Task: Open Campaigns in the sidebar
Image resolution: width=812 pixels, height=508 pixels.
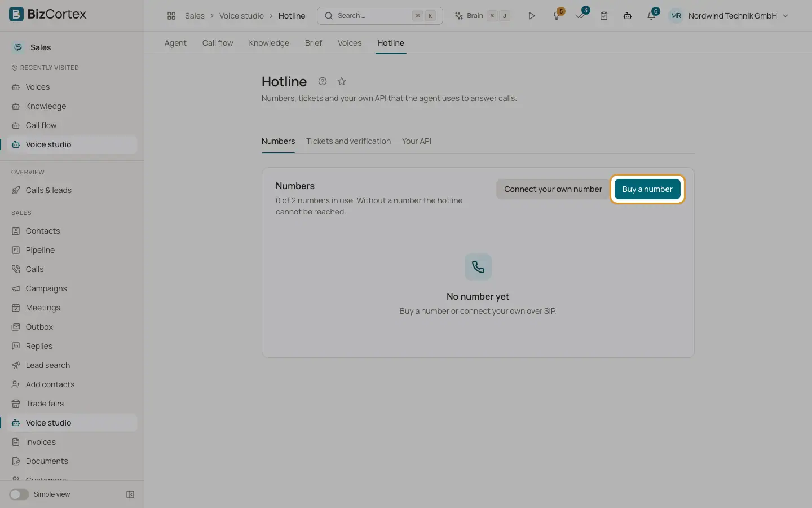Action: pyautogui.click(x=72, y=288)
